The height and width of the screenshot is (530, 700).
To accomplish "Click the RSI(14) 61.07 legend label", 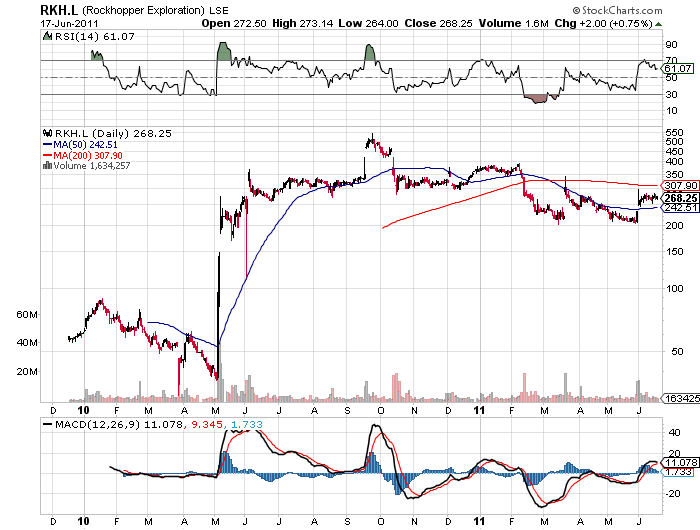I will point(95,37).
